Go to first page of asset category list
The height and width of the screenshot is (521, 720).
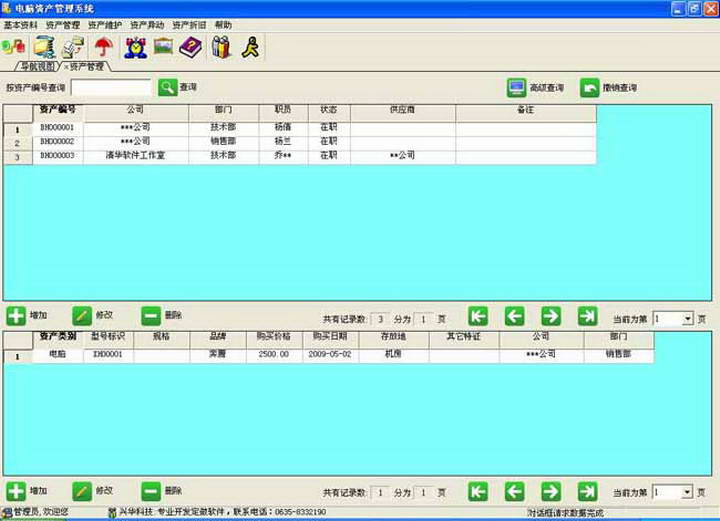coord(478,492)
